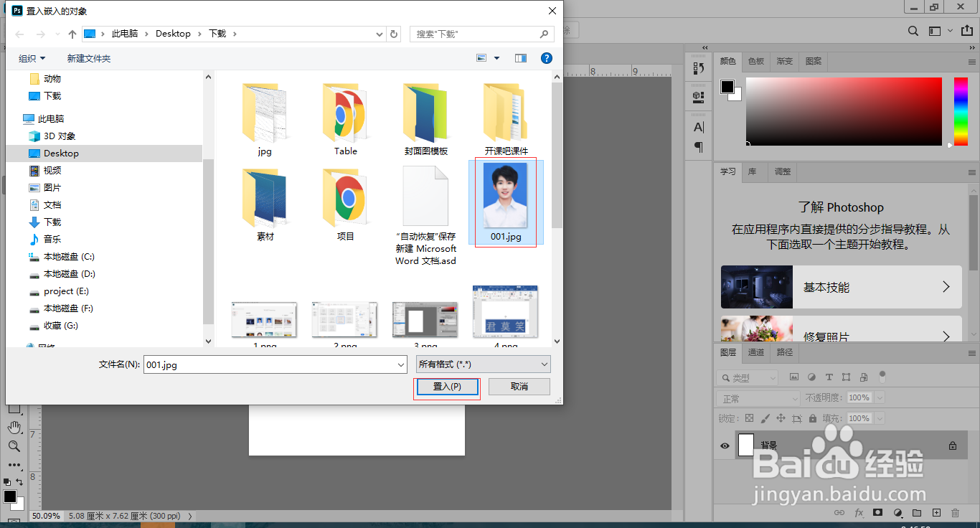Select the Zoom tool in Photoshop toolbar
980x528 pixels.
click(14, 446)
